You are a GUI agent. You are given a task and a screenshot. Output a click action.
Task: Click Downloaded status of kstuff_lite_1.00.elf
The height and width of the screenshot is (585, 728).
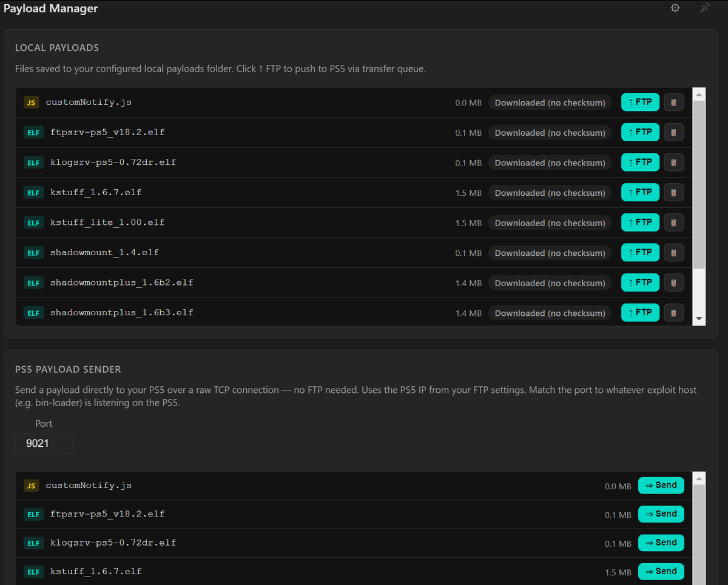[550, 222]
